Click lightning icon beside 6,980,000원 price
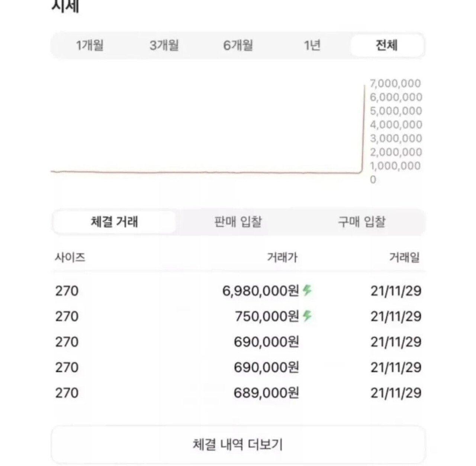Viewport: 476px width, 466px height. [x=307, y=290]
